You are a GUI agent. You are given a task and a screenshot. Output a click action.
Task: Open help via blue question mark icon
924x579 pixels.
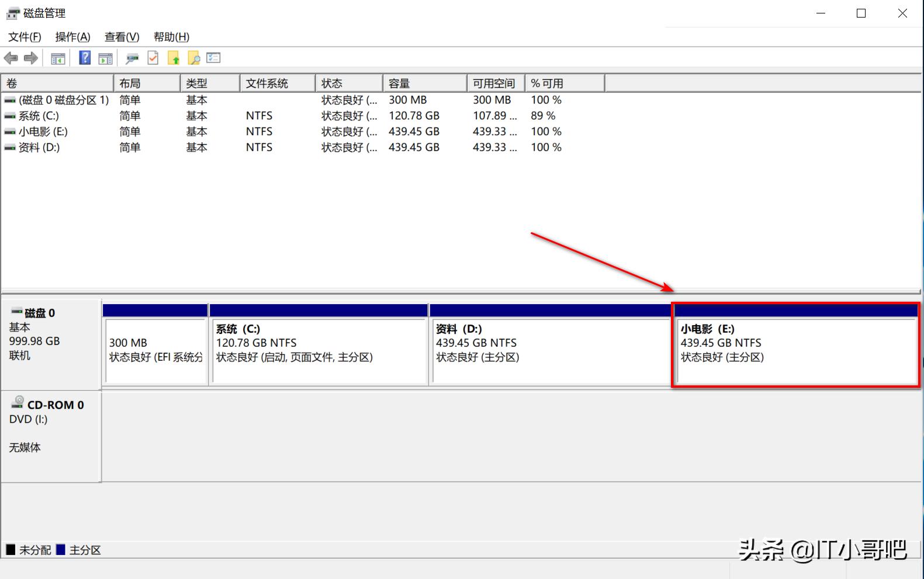(x=85, y=58)
